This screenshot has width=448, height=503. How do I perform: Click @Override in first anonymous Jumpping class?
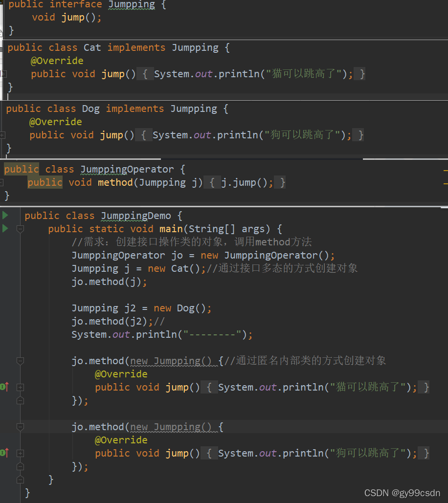(x=121, y=374)
